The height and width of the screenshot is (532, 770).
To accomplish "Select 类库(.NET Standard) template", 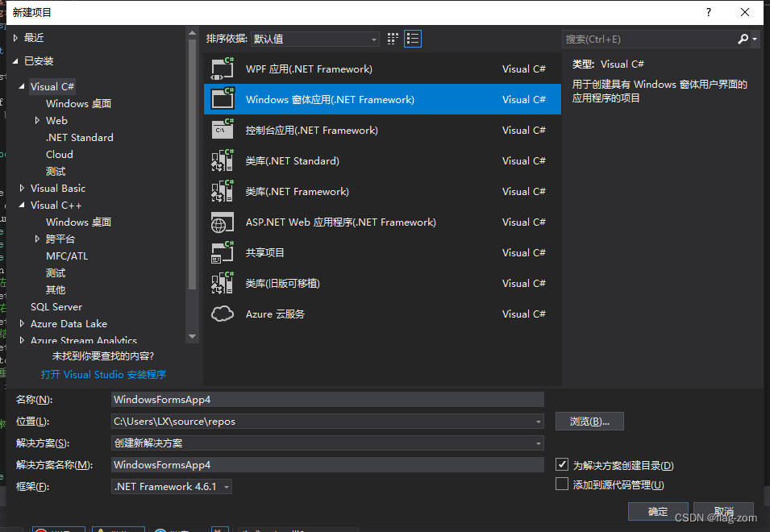I will click(382, 160).
